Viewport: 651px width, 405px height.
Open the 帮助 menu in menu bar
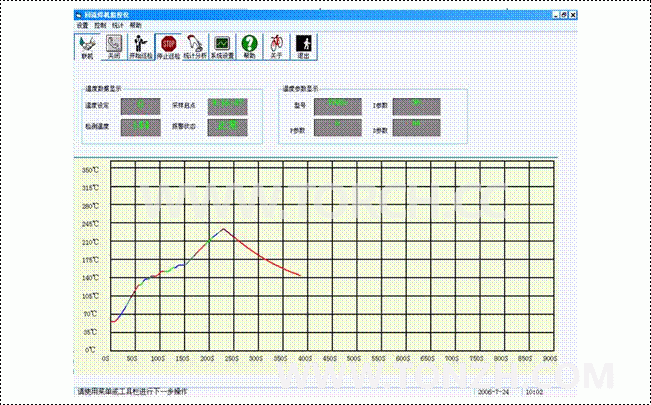pos(136,24)
